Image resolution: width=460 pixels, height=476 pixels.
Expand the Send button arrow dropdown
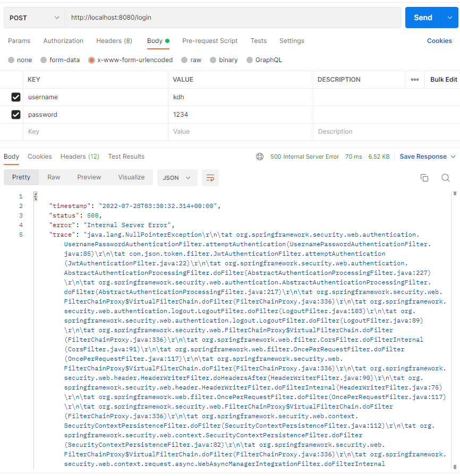point(450,18)
